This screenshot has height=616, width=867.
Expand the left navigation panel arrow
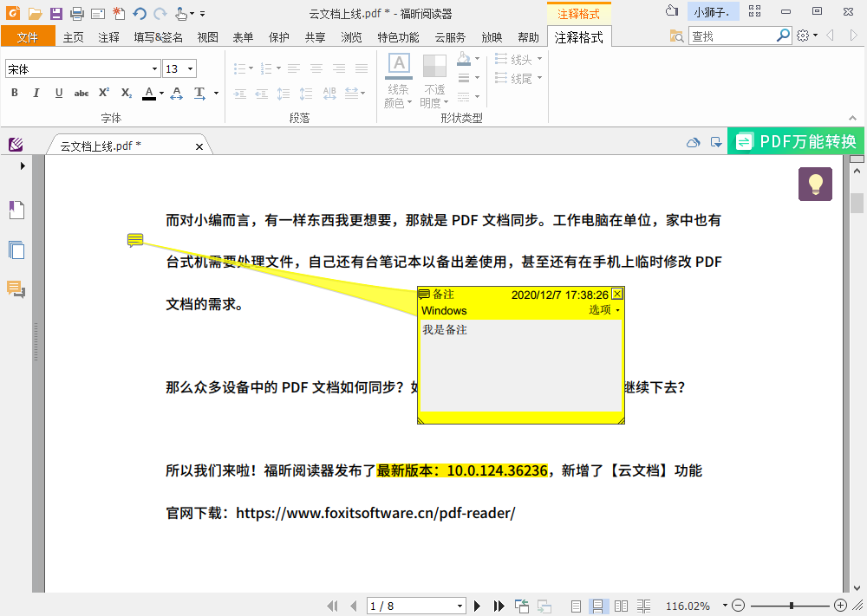pos(23,165)
